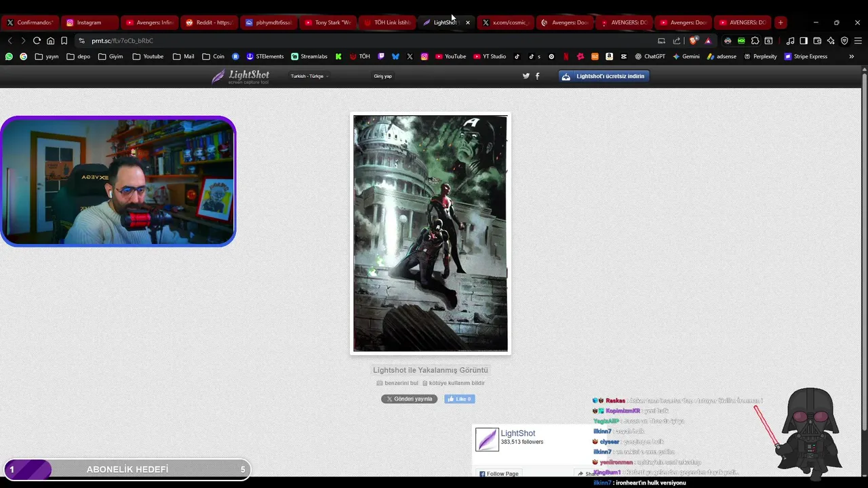Open the Bluesky butterfly bookmark
Screen dimensions: 868x488
click(x=395, y=56)
